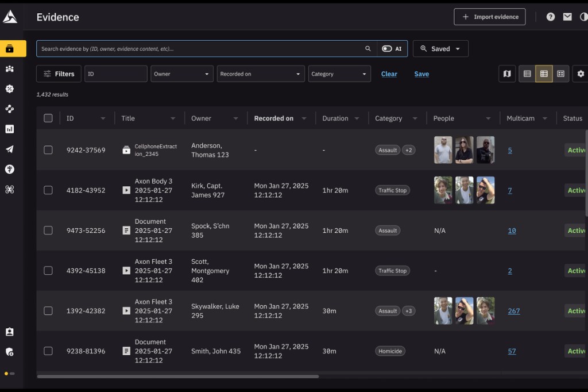Click Clear to reset active filters
Image resolution: width=588 pixels, height=392 pixels.
pyautogui.click(x=389, y=74)
